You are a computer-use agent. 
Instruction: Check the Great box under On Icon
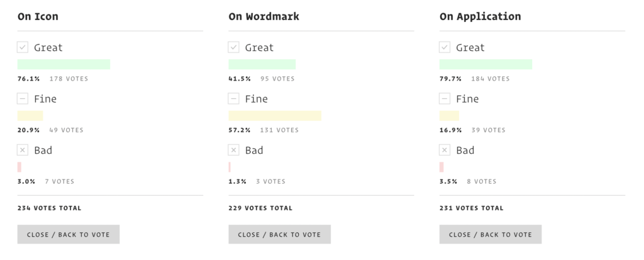[23, 47]
